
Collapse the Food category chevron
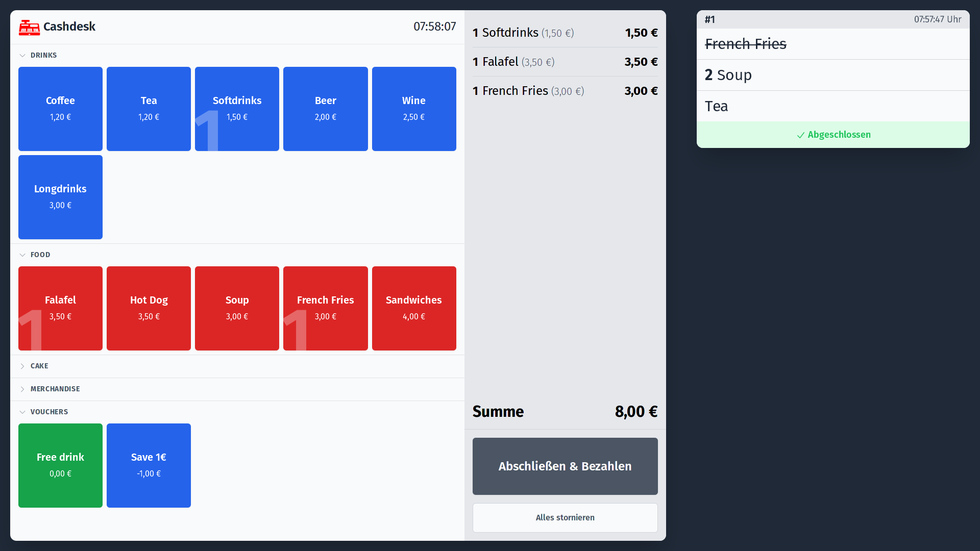(x=22, y=255)
